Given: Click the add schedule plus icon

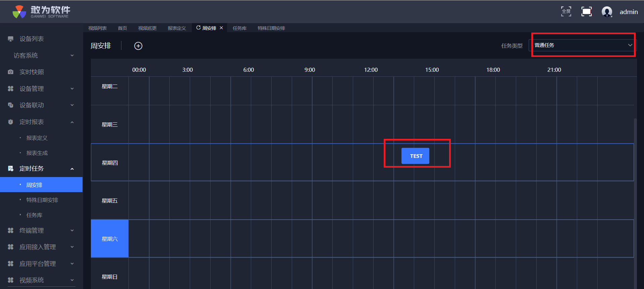Looking at the screenshot, I should (x=138, y=46).
